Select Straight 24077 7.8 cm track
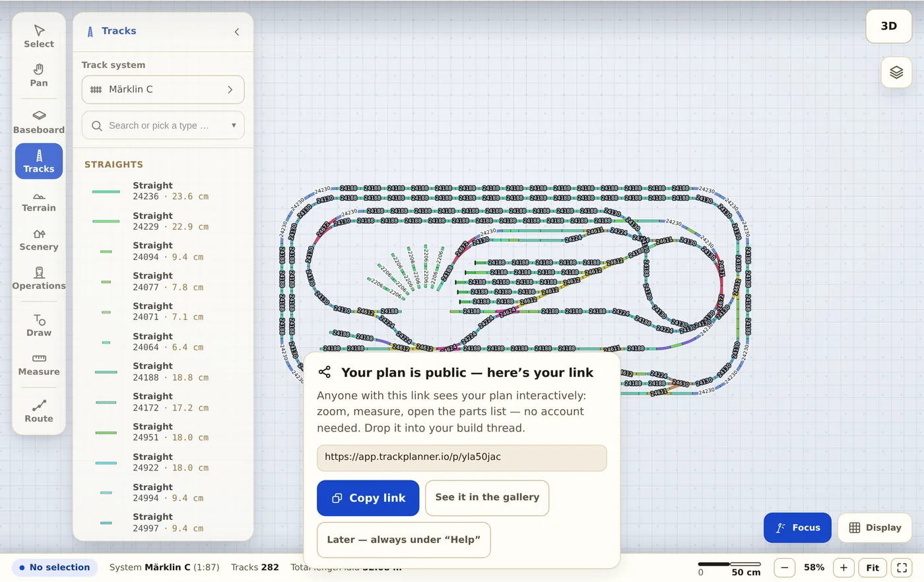924x582 pixels. 163,282
